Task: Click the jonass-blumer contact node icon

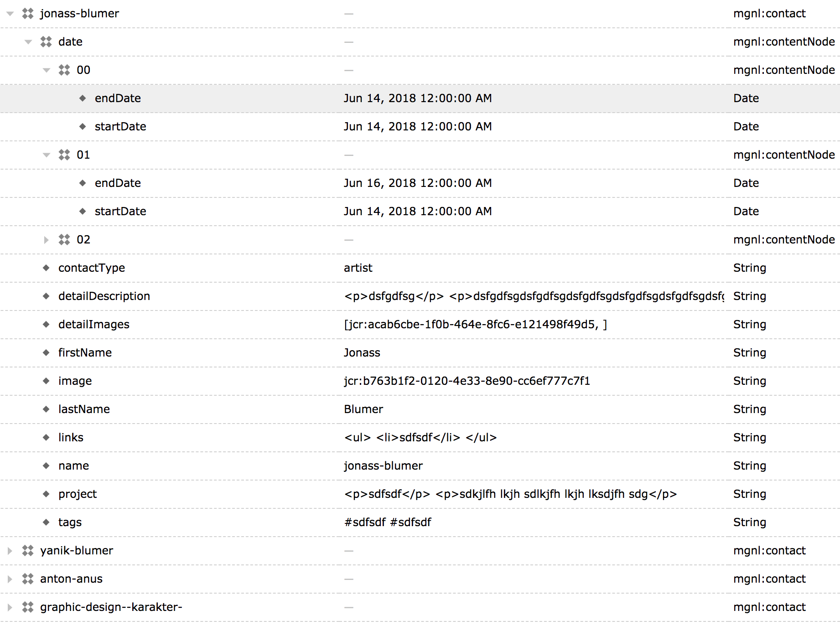Action: pos(28,14)
